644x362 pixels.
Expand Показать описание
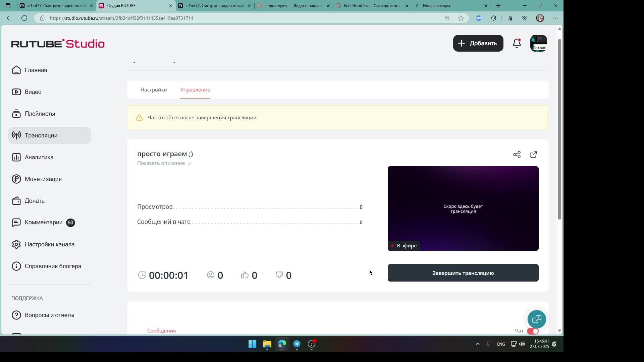164,163
